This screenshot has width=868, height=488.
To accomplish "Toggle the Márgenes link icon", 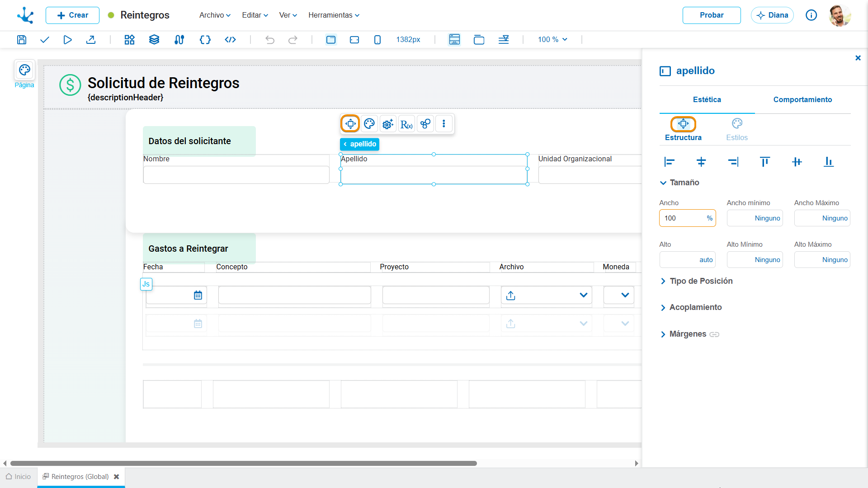I will click(714, 334).
